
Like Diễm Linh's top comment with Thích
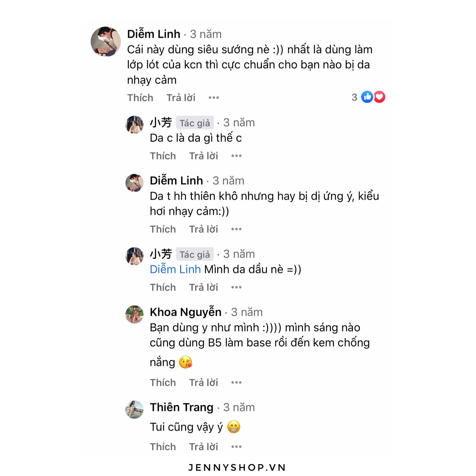pos(140,98)
